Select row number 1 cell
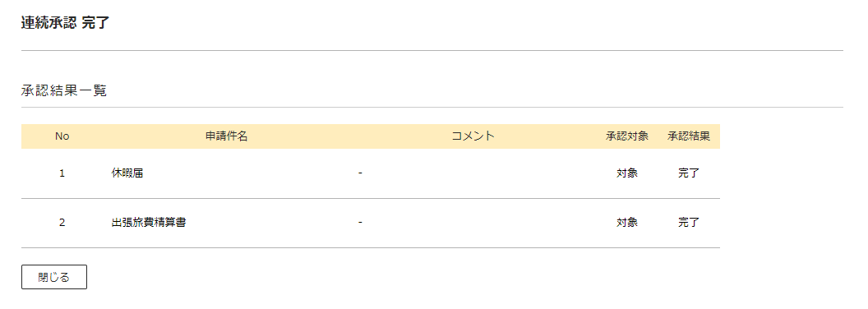 pyautogui.click(x=62, y=173)
